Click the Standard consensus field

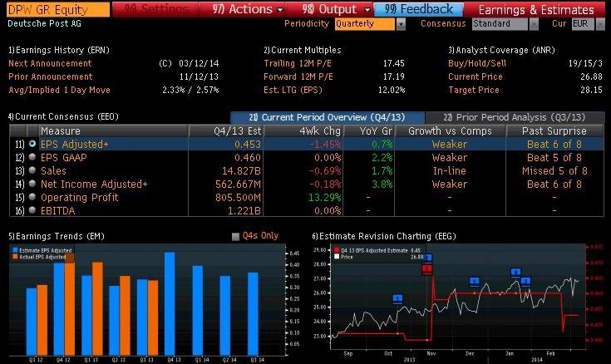pyautogui.click(x=500, y=24)
